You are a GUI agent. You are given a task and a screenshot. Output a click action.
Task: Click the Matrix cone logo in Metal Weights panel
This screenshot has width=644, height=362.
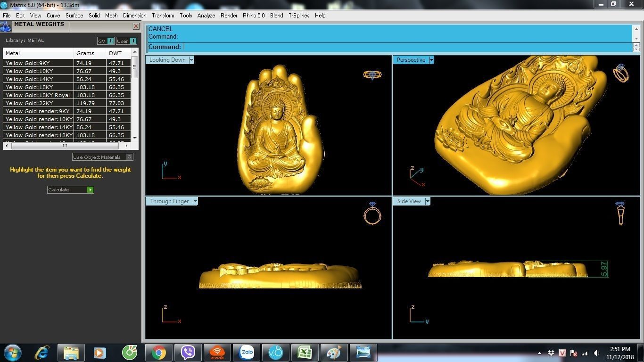coord(6,26)
